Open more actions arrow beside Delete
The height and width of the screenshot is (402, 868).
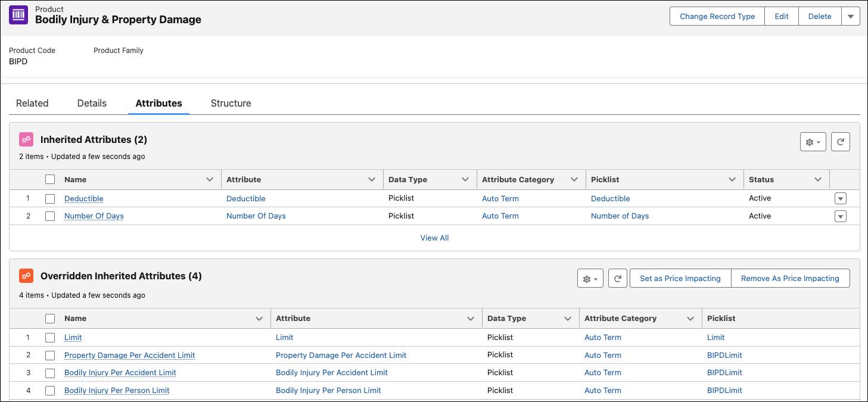850,16
